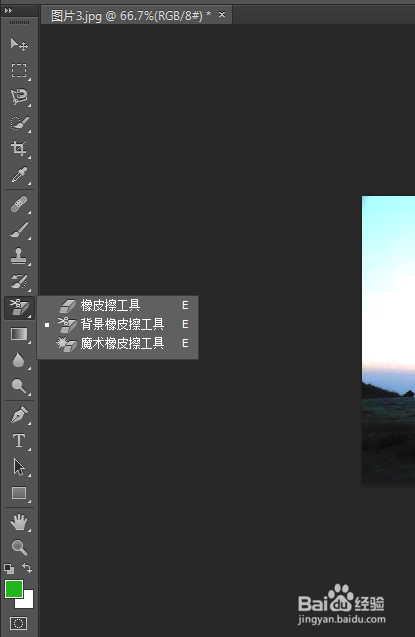Select the Crop tool
415x637 pixels.
19,148
